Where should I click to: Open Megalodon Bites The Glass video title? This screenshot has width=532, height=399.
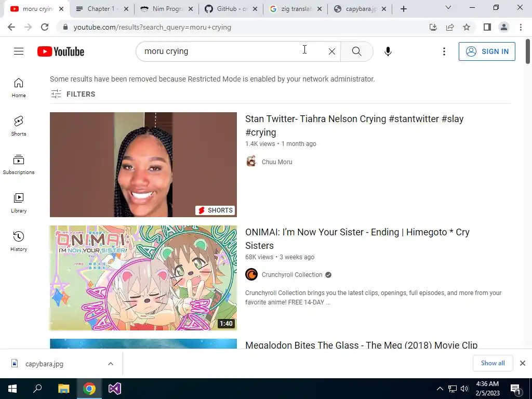click(x=362, y=344)
